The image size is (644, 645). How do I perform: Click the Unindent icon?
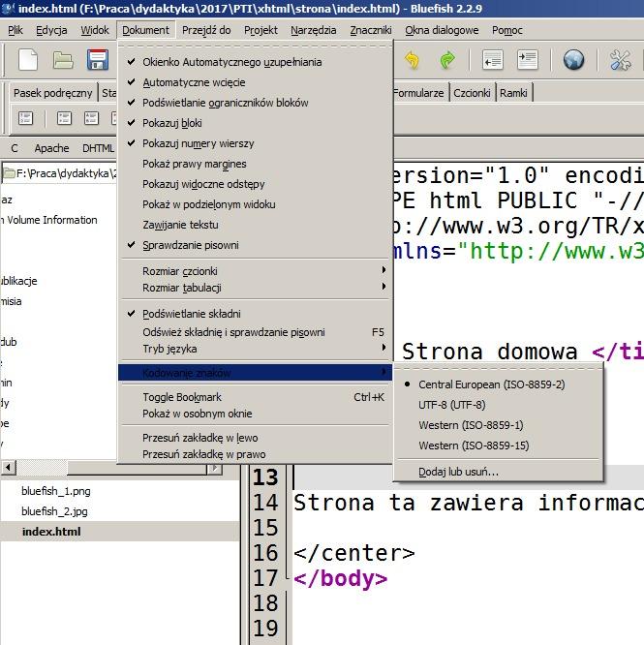[492, 60]
